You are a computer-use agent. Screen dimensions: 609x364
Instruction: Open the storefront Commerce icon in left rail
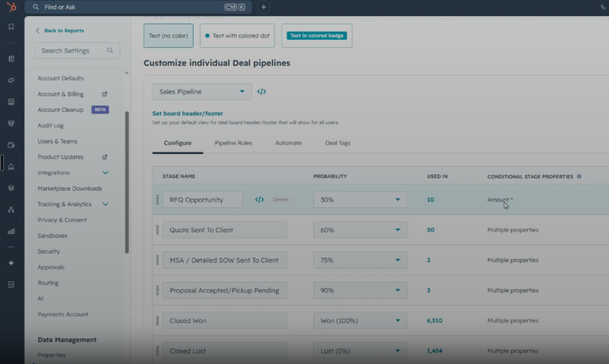11,123
